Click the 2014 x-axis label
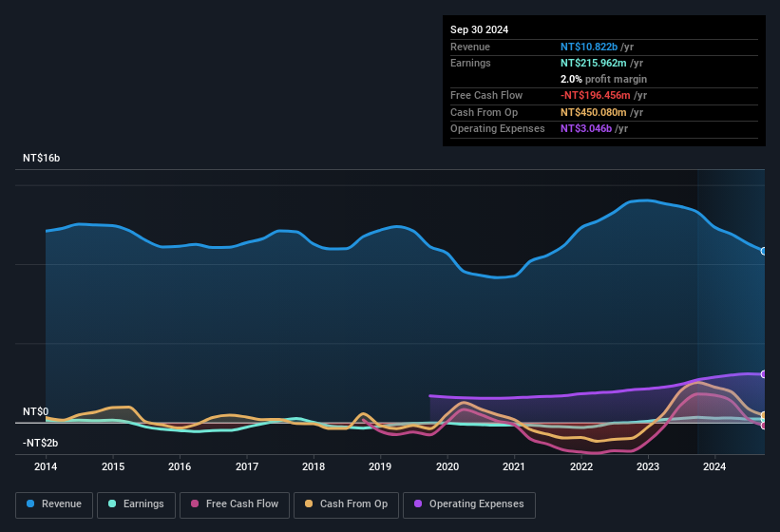780x532 pixels. click(x=46, y=466)
